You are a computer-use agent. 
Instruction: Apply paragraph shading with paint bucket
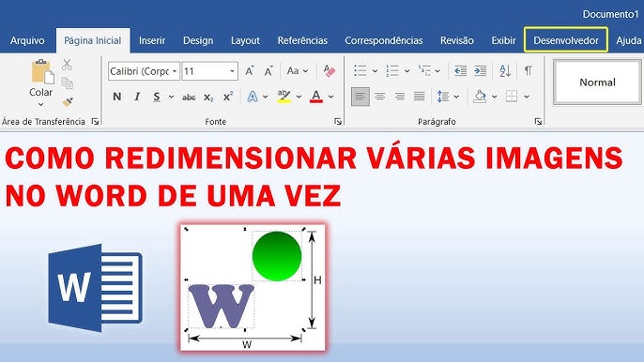pyautogui.click(x=480, y=97)
